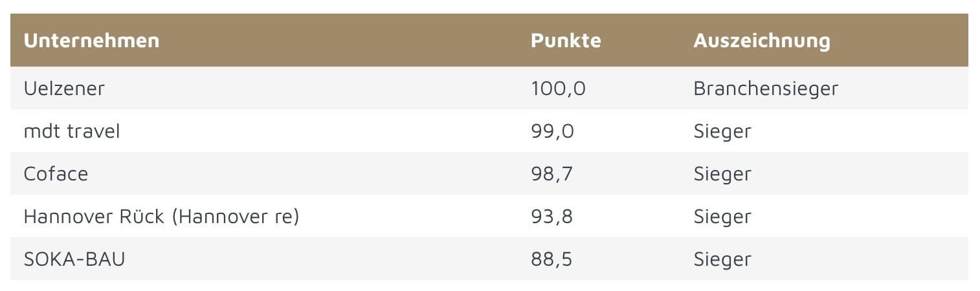
Task: Select the Sieger award for SOKA-BAU
Action: click(x=722, y=259)
